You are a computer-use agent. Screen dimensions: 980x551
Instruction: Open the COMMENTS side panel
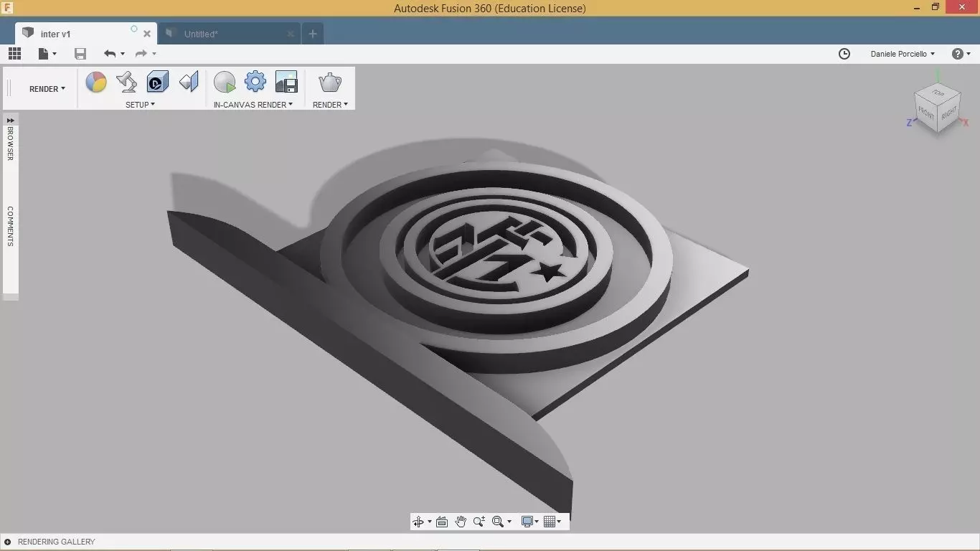pos(11,227)
